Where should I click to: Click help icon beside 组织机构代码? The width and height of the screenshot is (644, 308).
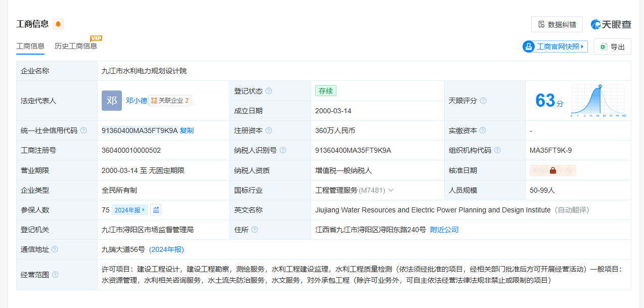[497, 150]
